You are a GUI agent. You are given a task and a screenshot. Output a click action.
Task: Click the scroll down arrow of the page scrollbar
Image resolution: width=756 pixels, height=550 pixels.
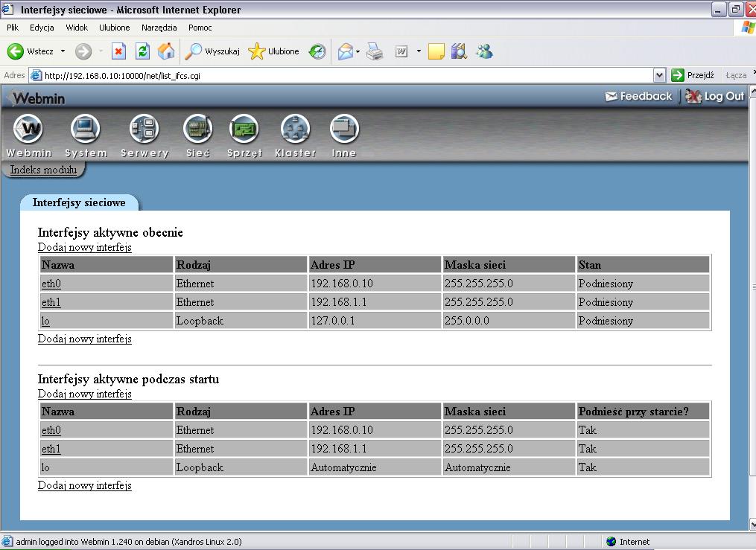tap(752, 523)
